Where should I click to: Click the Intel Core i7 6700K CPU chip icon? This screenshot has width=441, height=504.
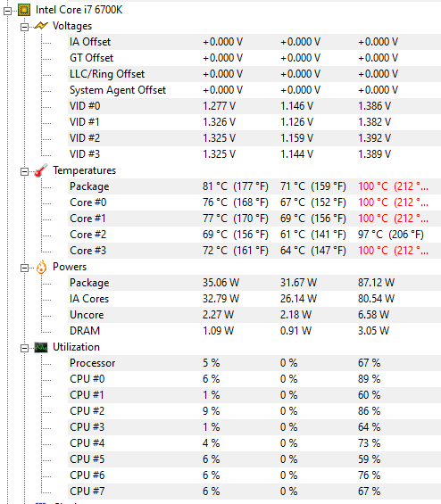(24, 10)
